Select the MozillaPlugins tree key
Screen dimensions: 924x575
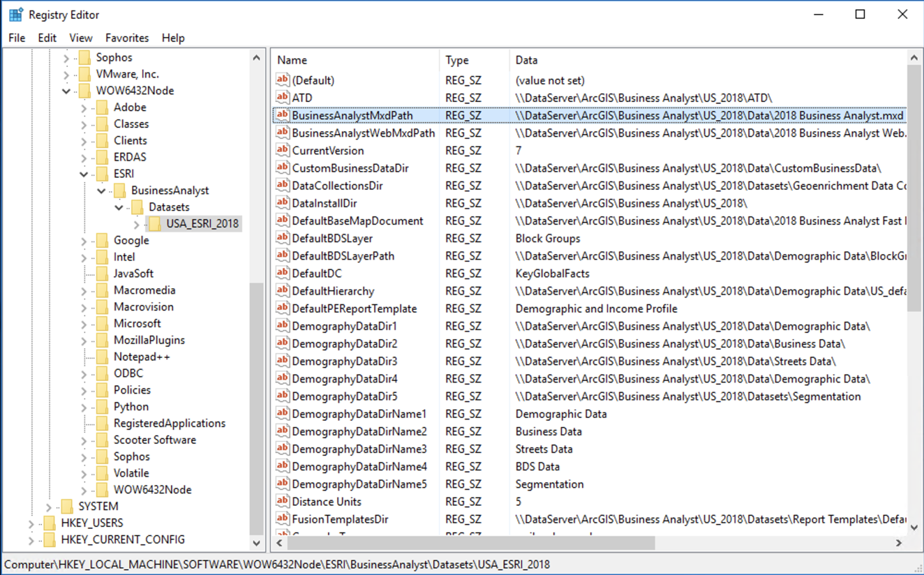(x=149, y=340)
